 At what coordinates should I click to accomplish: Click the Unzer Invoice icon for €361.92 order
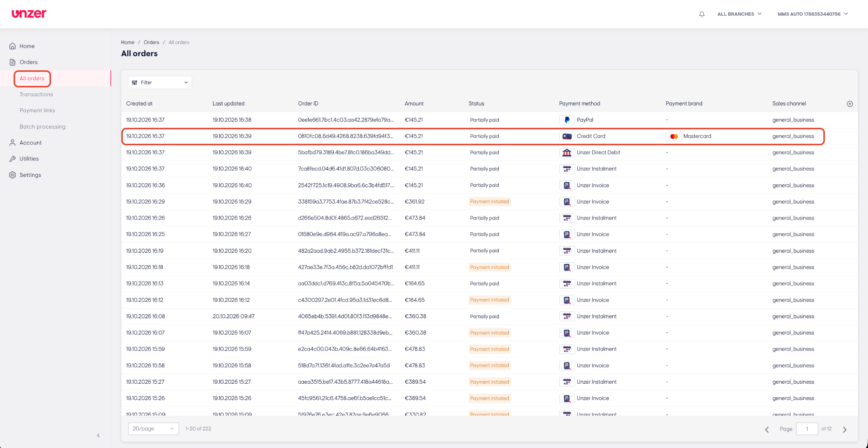(x=567, y=202)
